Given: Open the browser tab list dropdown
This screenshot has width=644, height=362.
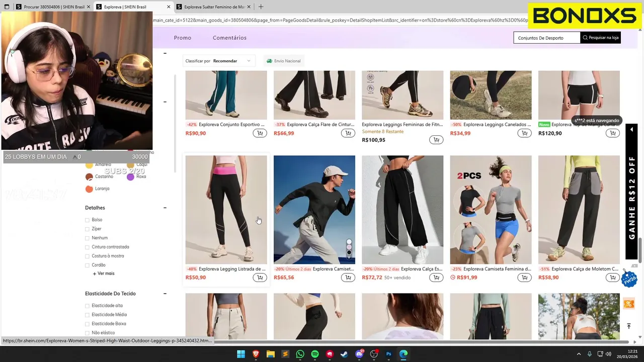Looking at the screenshot, I should point(8,7).
